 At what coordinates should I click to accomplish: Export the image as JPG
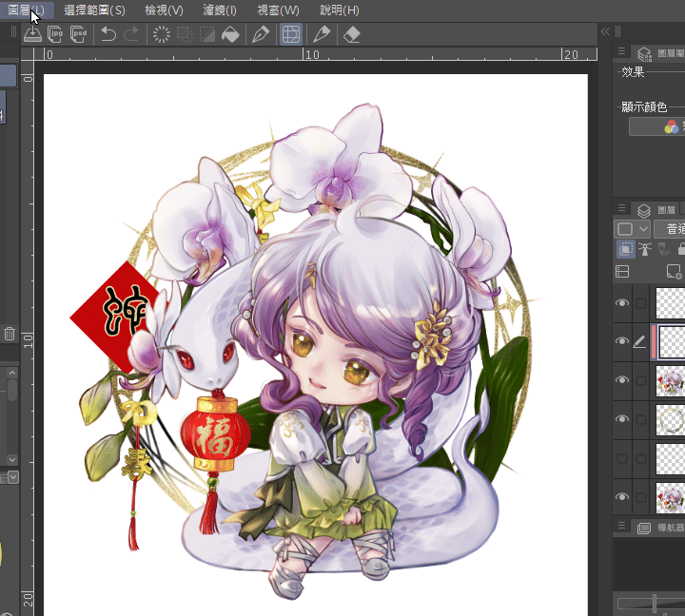pos(55,34)
